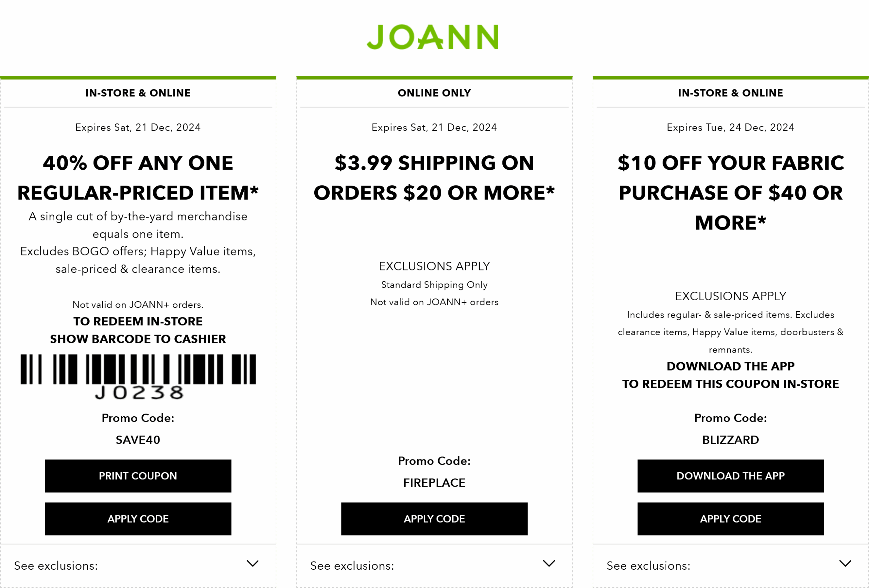Expand exclusions for the $3.99 shipping coupon
This screenshot has width=869, height=588.
pos(352,566)
